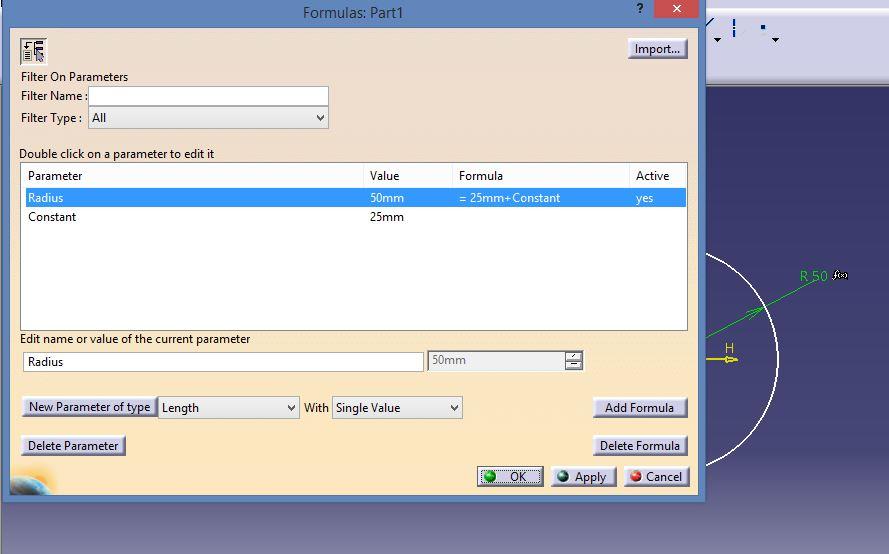Select the R 50 dimension in sketch
889x554 pixels.
click(x=814, y=276)
